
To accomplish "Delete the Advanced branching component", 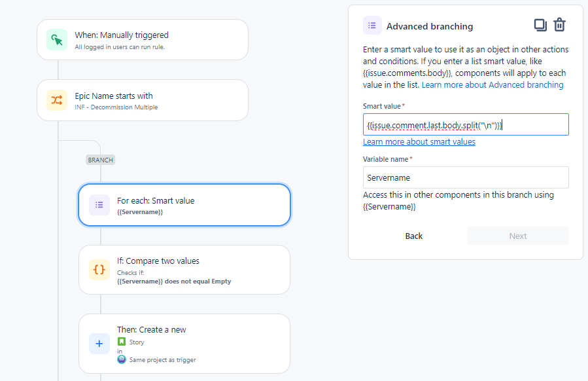I will [560, 26].
